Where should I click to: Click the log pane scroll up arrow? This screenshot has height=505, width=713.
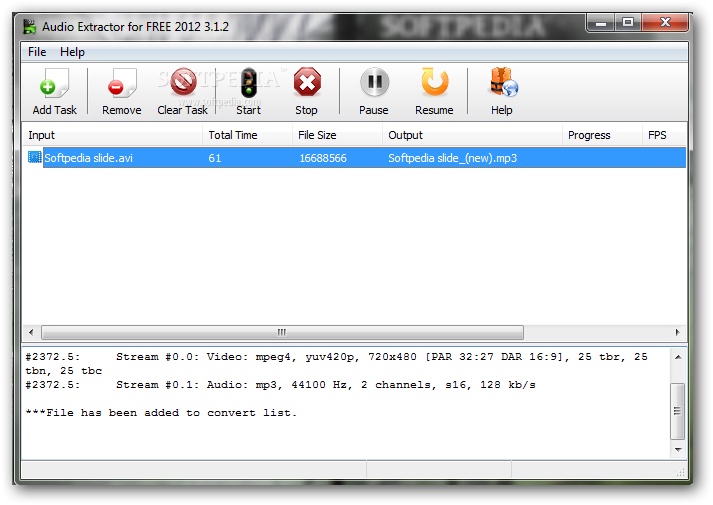678,357
